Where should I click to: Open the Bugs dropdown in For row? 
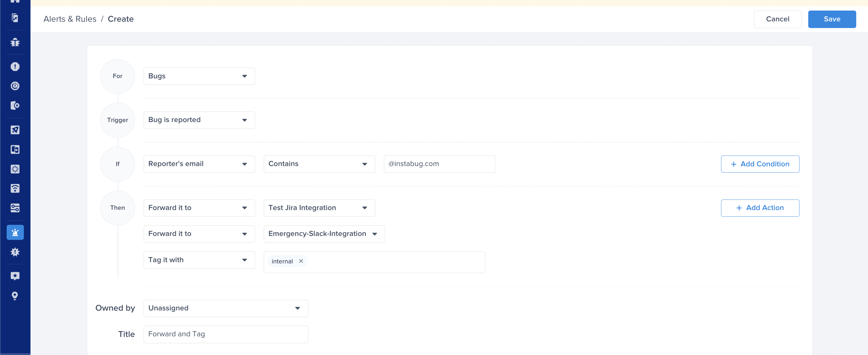[x=199, y=76]
